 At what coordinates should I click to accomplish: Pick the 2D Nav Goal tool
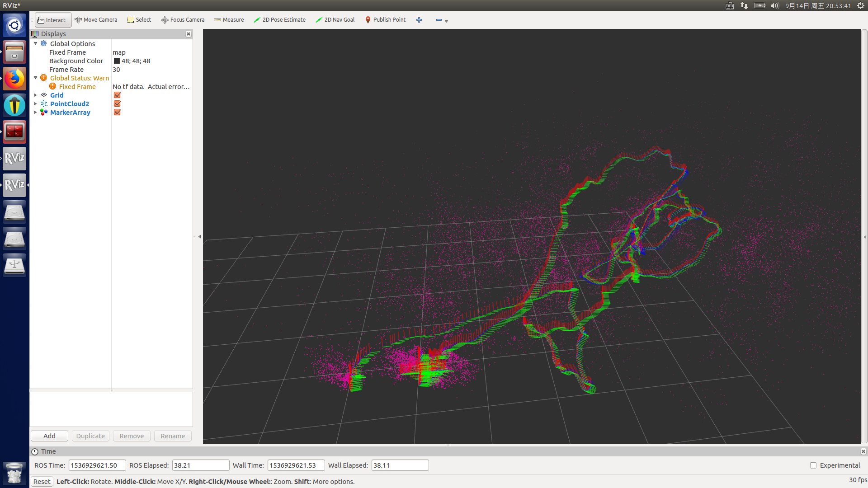[x=335, y=20]
